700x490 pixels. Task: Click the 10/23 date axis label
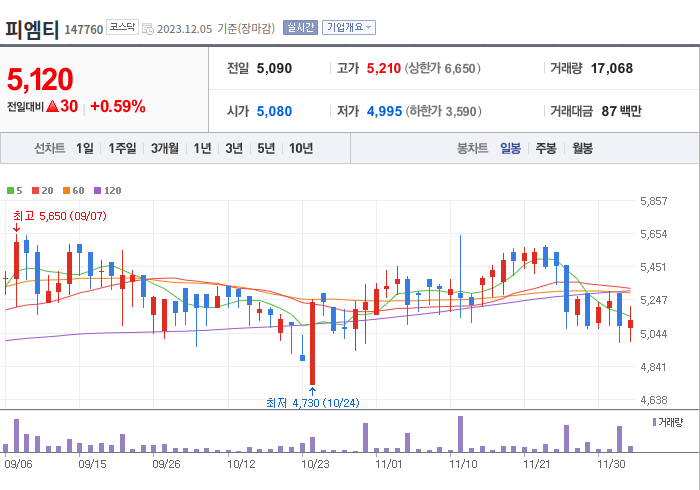(x=315, y=464)
